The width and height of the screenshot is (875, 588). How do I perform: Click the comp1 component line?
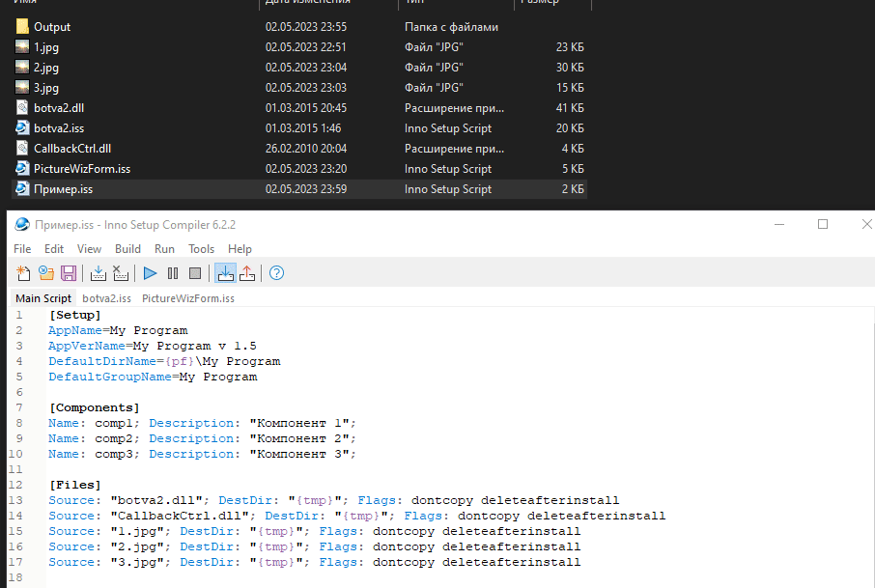[x=202, y=423]
